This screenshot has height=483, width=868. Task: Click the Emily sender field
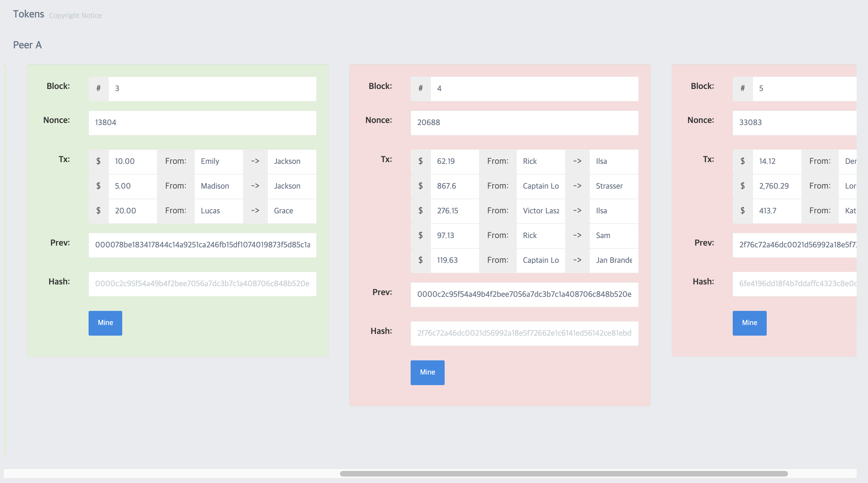click(x=218, y=161)
